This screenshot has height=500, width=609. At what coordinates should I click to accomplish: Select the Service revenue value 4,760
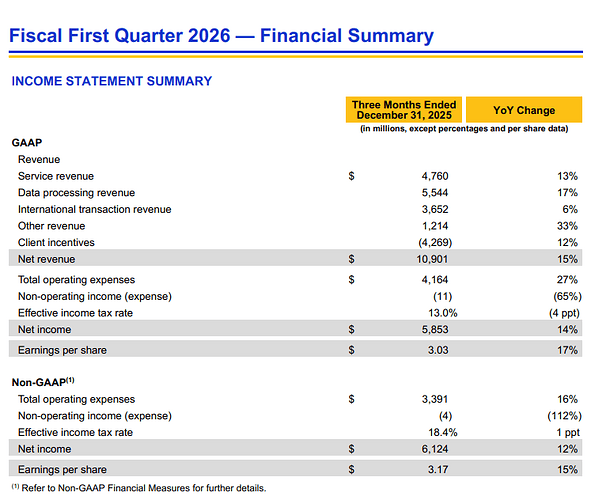435,176
